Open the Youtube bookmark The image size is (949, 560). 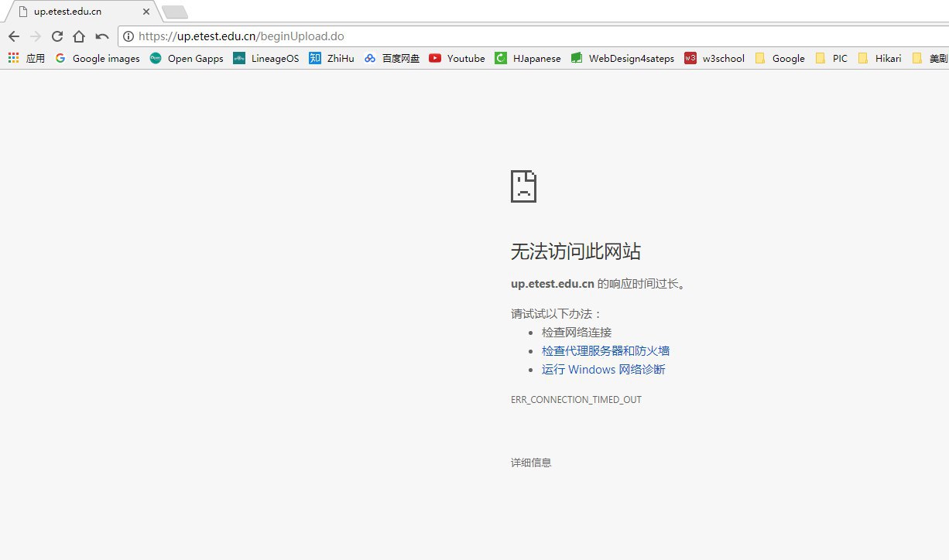click(x=457, y=58)
